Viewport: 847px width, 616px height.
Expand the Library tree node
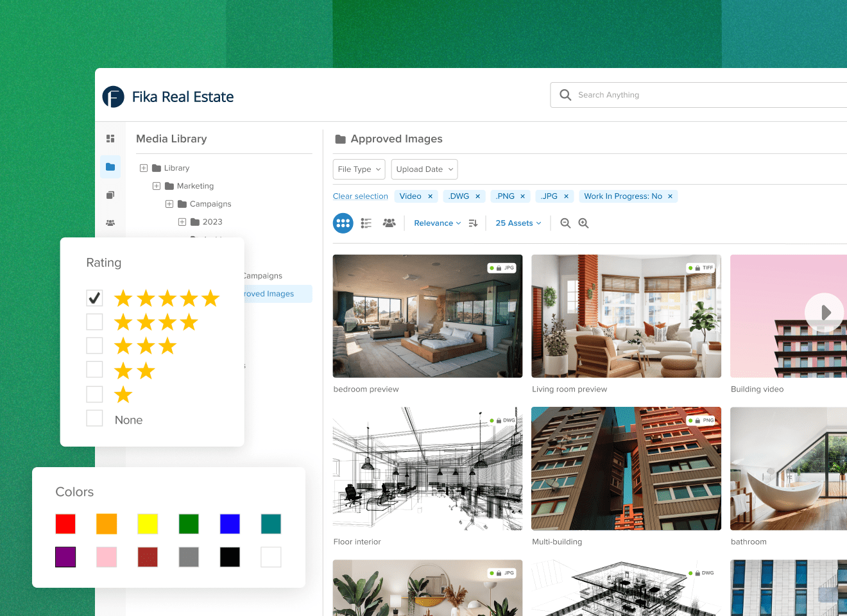click(x=144, y=168)
